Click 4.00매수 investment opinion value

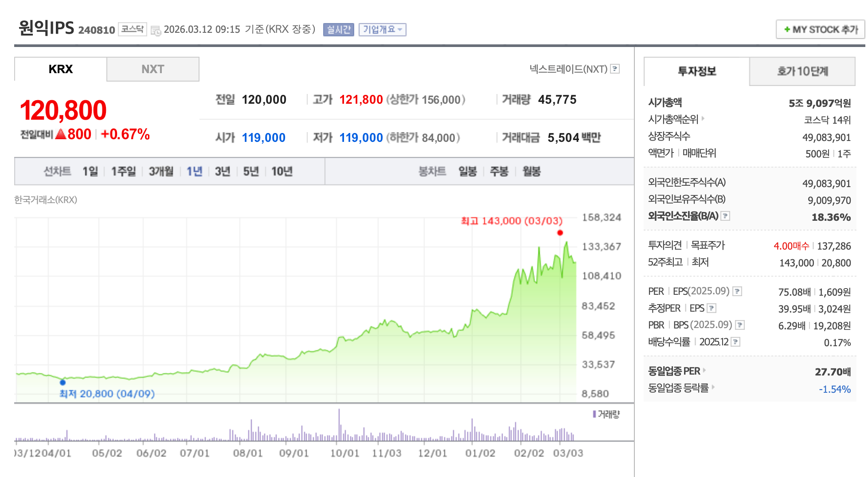click(x=791, y=246)
